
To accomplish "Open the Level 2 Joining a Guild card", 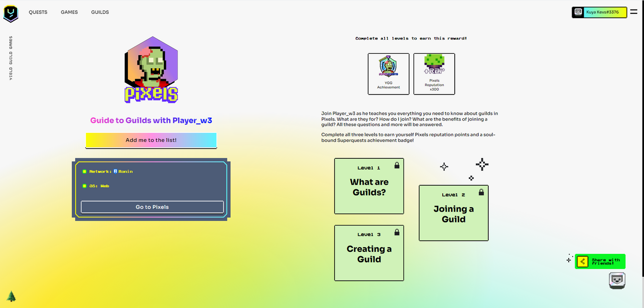I will pyautogui.click(x=454, y=213).
